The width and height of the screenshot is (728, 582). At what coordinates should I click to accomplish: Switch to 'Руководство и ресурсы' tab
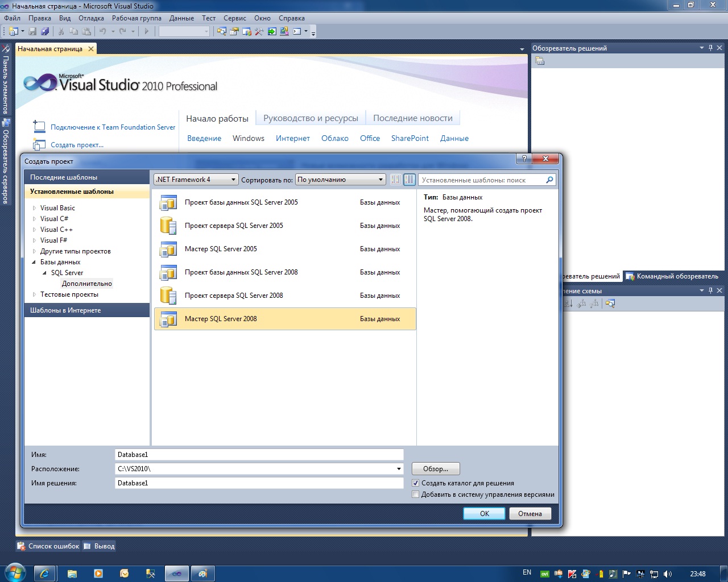(x=311, y=118)
